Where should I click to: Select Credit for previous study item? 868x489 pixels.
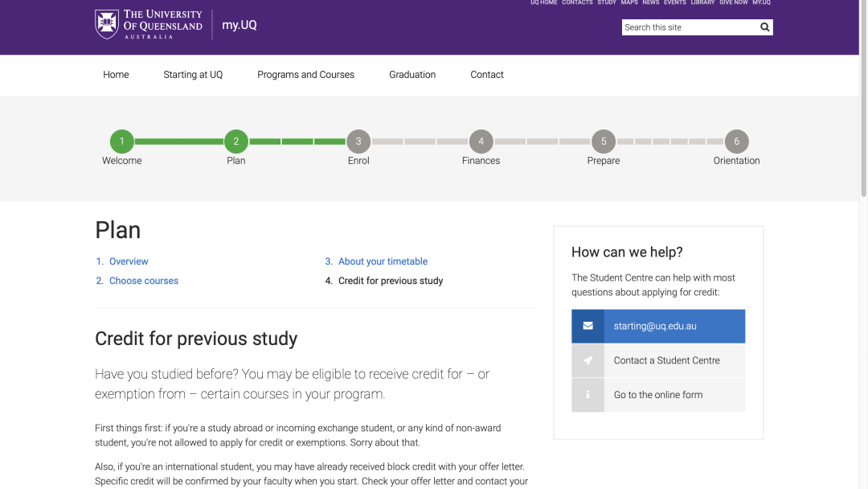[x=391, y=281]
